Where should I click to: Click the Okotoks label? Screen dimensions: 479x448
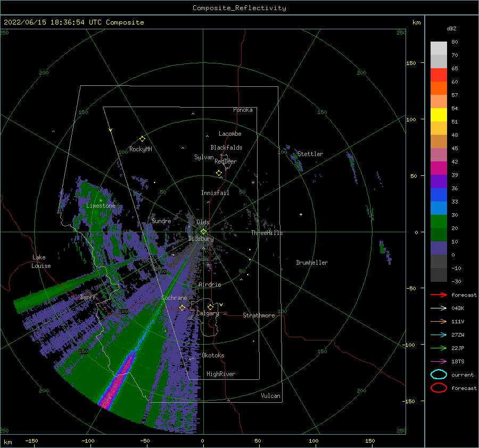(x=213, y=355)
